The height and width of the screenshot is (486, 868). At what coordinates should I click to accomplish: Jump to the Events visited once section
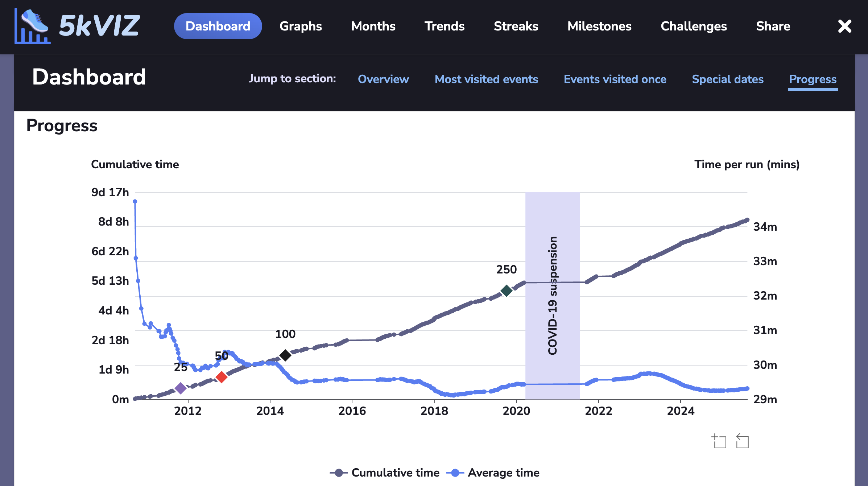(x=615, y=79)
